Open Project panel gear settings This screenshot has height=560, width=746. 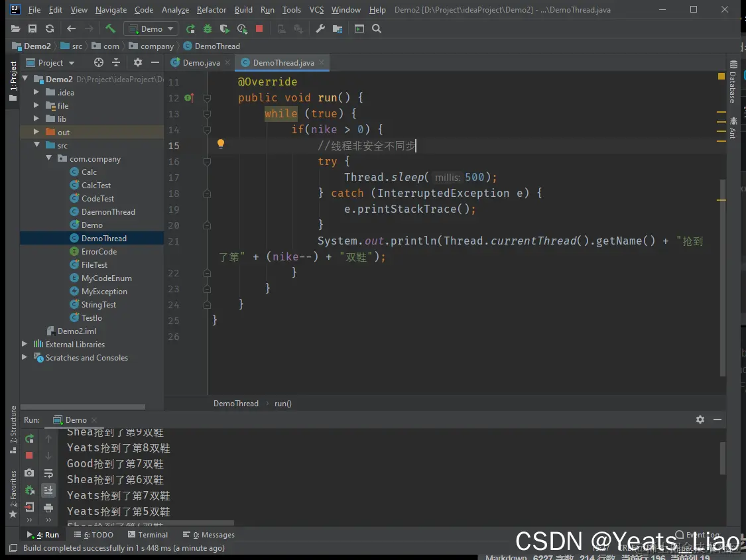[x=138, y=63]
